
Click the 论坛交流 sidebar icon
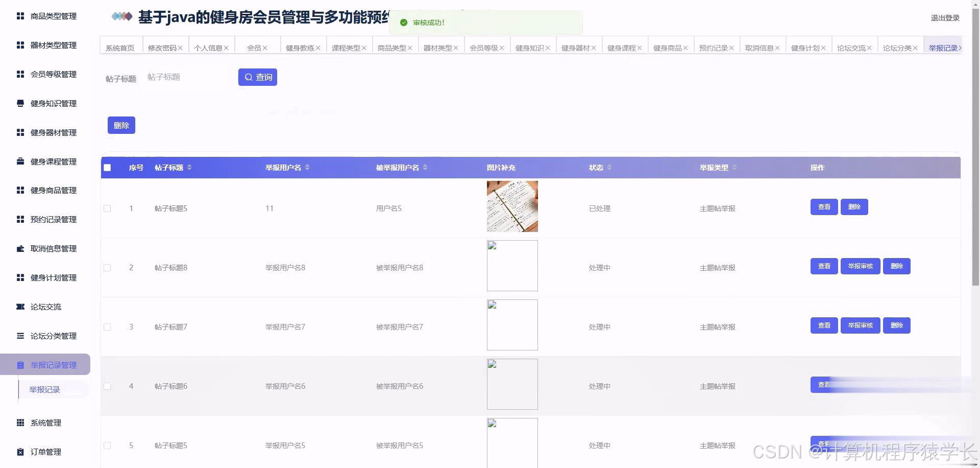(x=21, y=307)
